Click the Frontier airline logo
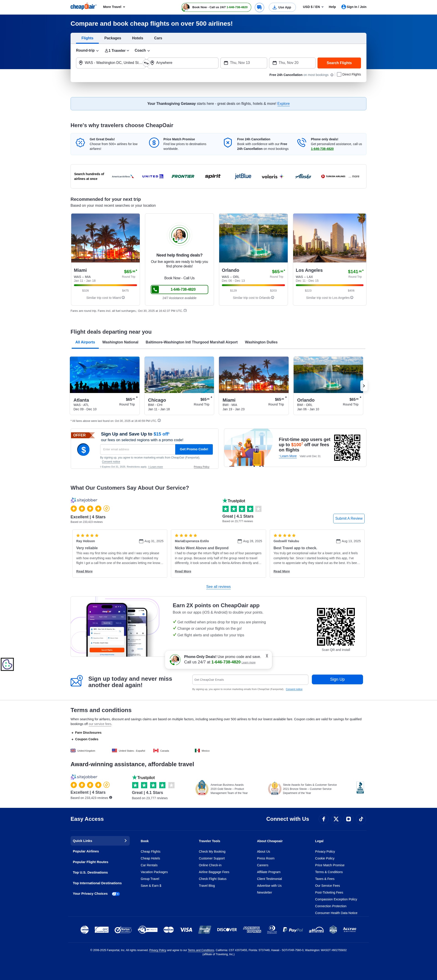 [183, 176]
